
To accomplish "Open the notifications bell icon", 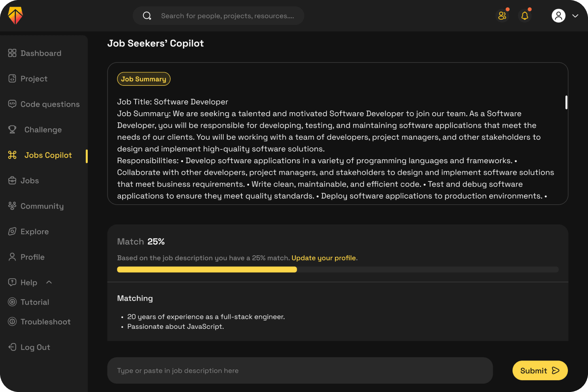I will (525, 16).
